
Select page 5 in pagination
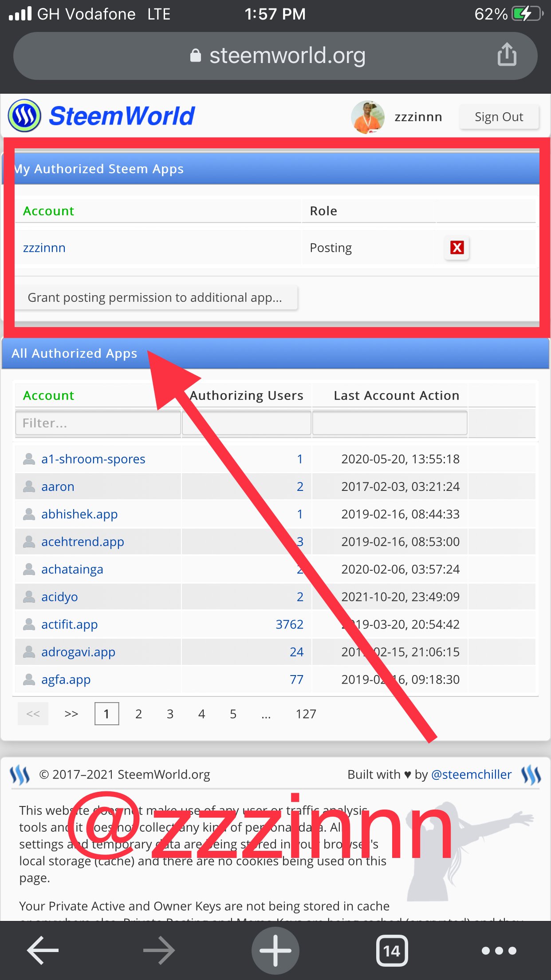pyautogui.click(x=233, y=714)
